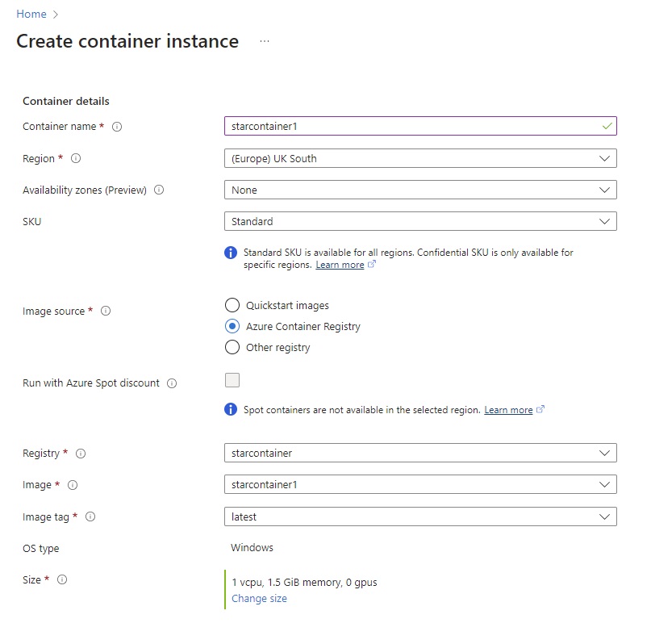Image resolution: width=651 pixels, height=644 pixels.
Task: Open the info icon beside Size
Action: tap(62, 579)
